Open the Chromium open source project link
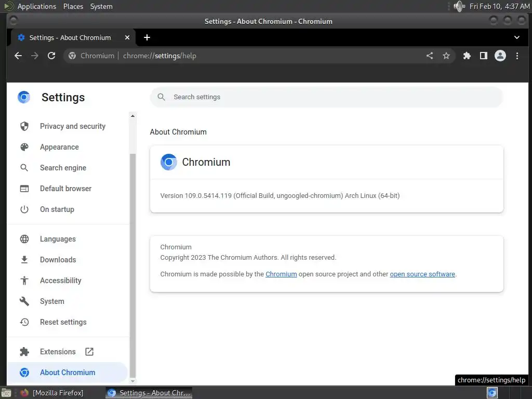The image size is (532, 399). point(281,274)
